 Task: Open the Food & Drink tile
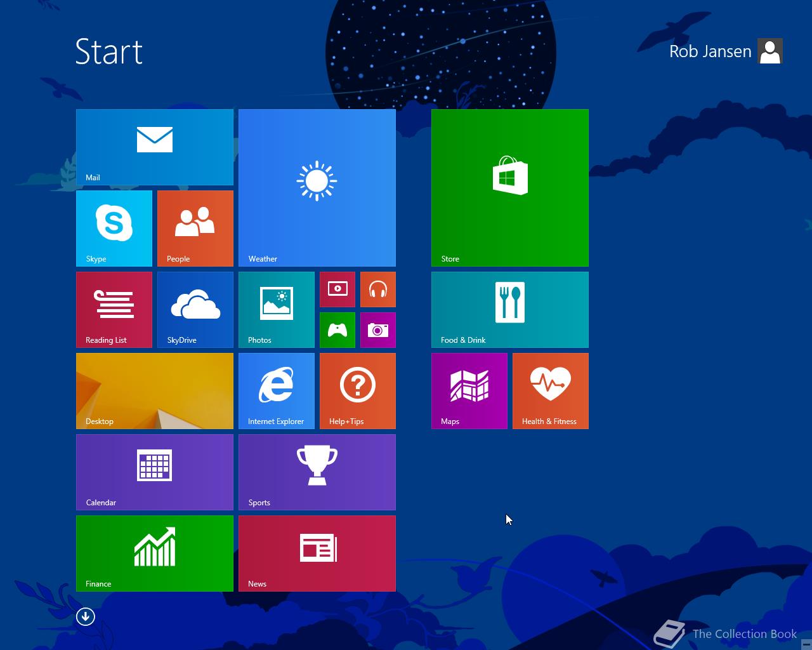(x=510, y=310)
